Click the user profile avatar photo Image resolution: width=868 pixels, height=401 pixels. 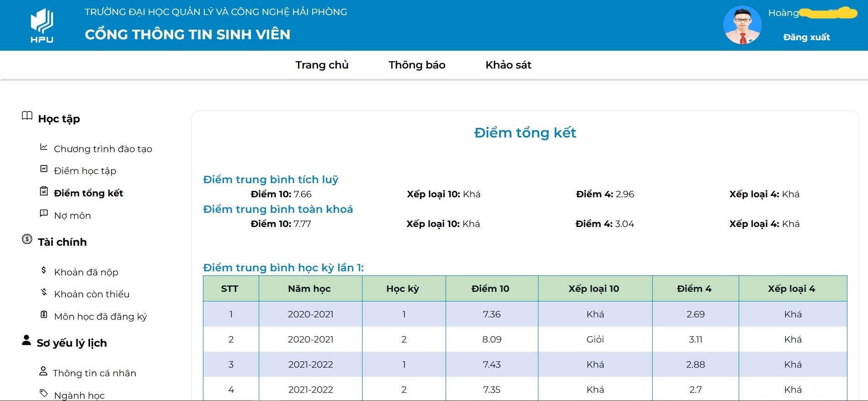[742, 25]
